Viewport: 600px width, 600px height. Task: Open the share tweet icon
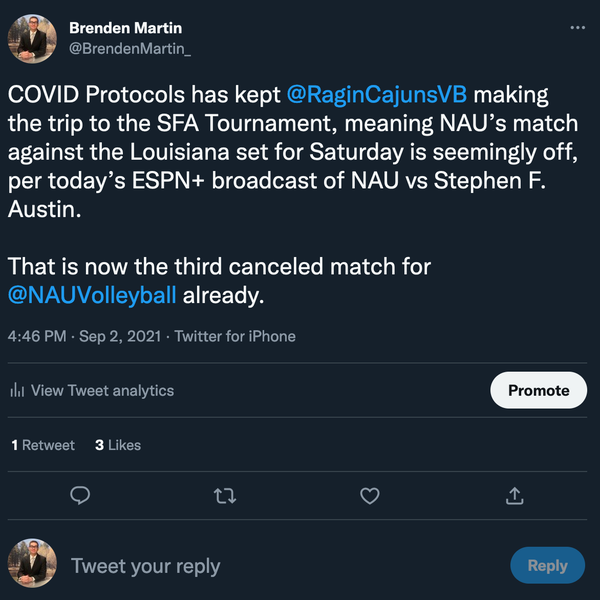click(x=515, y=495)
